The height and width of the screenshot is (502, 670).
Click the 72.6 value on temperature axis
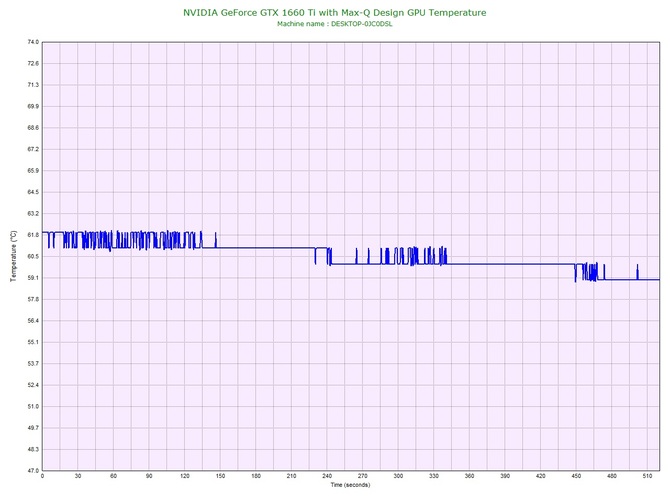33,63
